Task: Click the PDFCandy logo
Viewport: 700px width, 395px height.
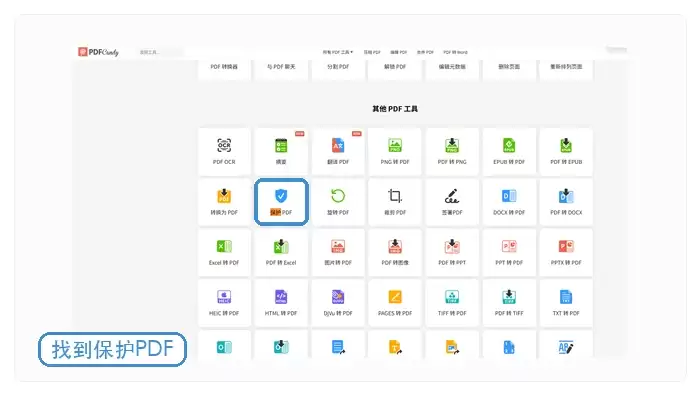Action: click(99, 52)
